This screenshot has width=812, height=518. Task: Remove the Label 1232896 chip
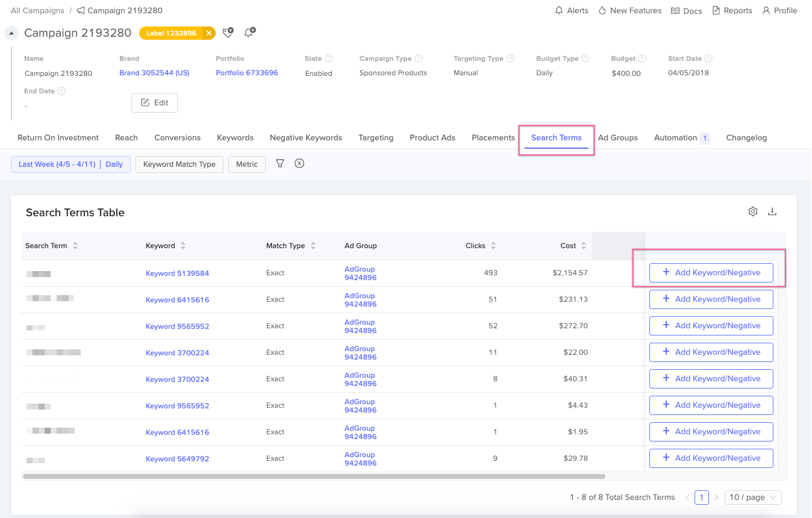point(209,33)
